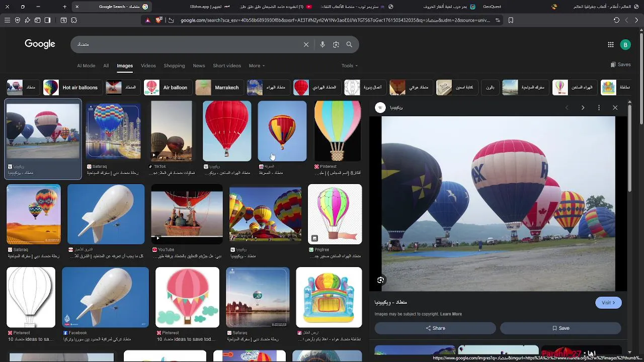Save the previewed image
The height and width of the screenshot is (362, 644).
click(560, 328)
